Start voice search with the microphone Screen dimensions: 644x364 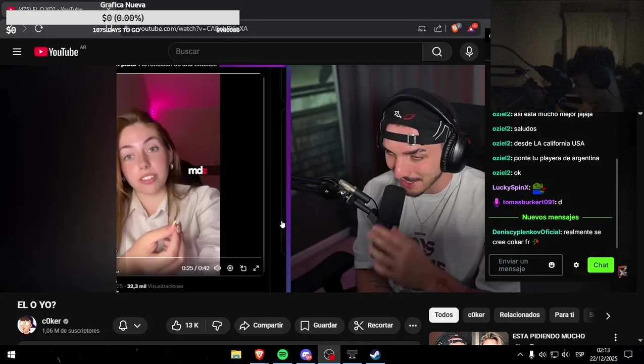tap(469, 52)
